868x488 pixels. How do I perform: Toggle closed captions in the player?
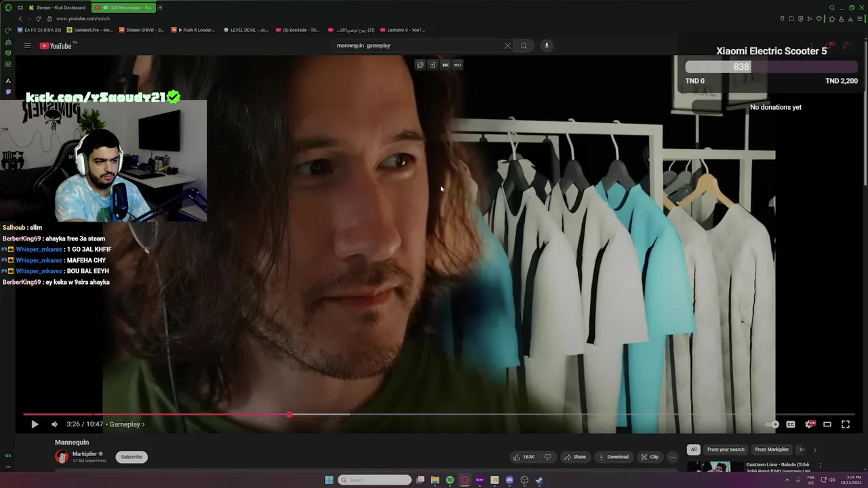click(x=791, y=424)
